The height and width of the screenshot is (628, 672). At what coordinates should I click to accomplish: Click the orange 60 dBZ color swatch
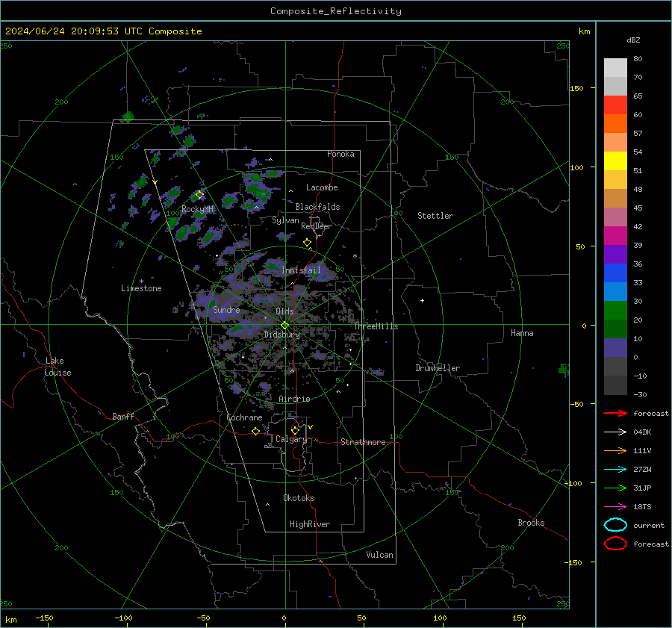coord(615,124)
